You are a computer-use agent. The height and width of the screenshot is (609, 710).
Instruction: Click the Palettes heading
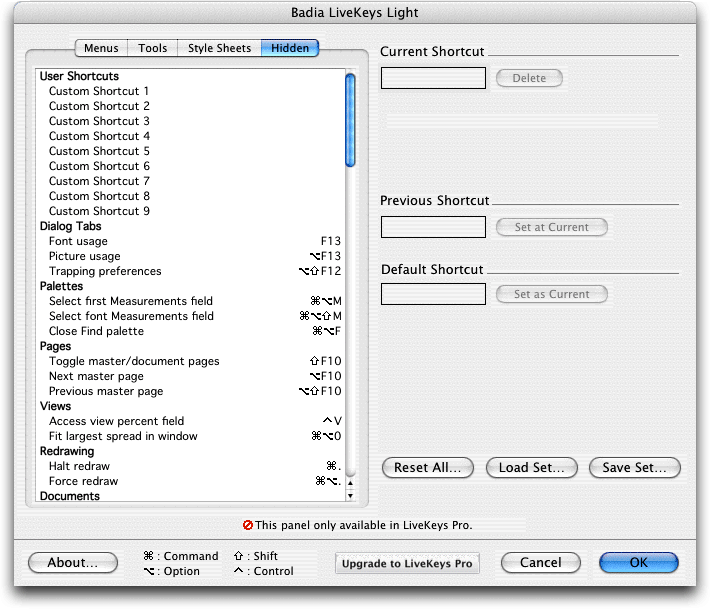point(62,286)
